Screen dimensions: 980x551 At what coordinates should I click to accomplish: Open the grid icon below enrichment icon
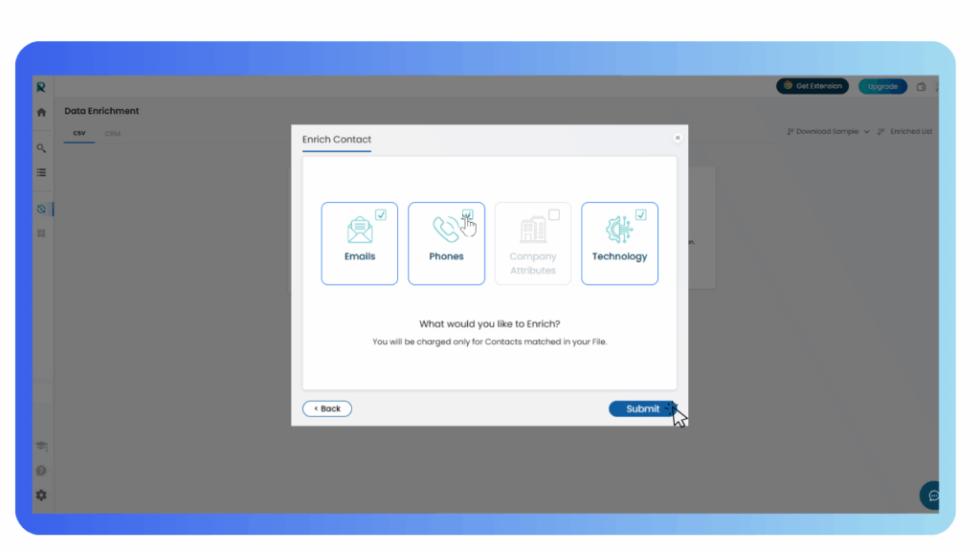[x=41, y=233]
